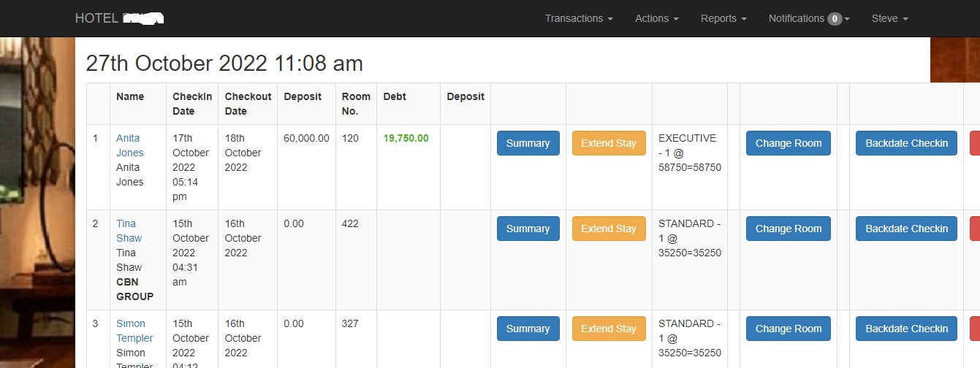The image size is (980, 368).
Task: Change Room for Anita Jones
Action: pyautogui.click(x=788, y=143)
